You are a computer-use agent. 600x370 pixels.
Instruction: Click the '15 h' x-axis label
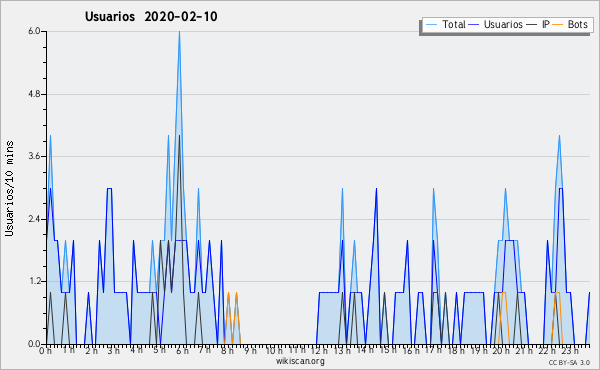(x=387, y=350)
